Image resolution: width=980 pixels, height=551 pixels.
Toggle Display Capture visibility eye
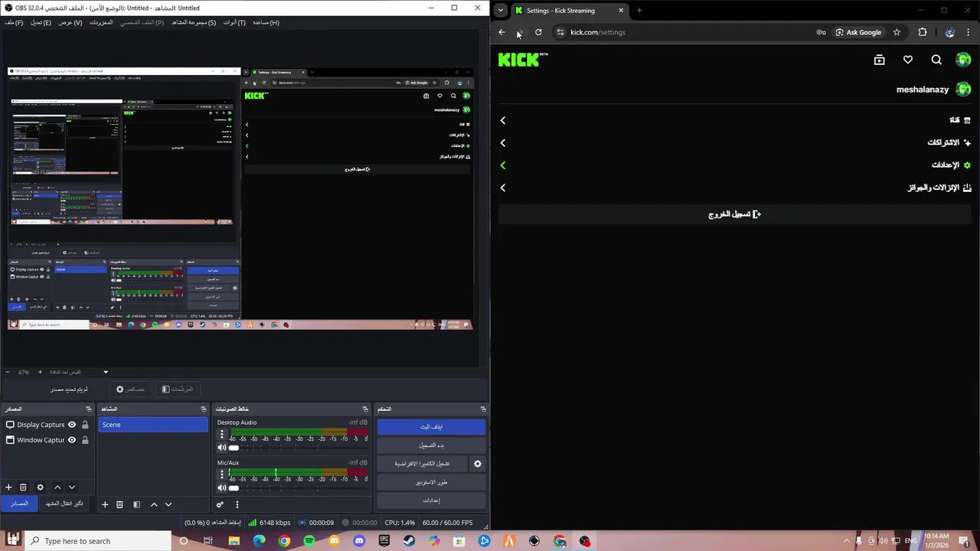pyautogui.click(x=72, y=425)
